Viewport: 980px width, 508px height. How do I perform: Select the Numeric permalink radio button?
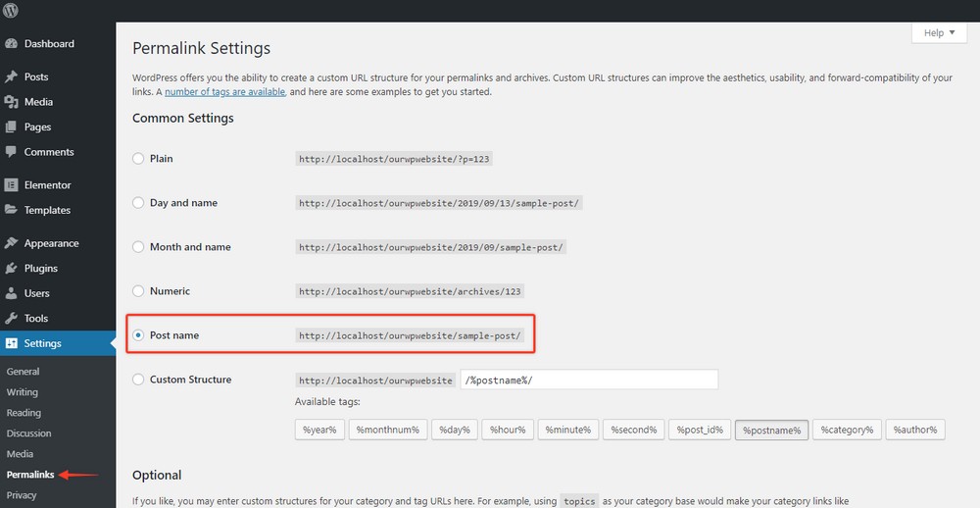(138, 291)
